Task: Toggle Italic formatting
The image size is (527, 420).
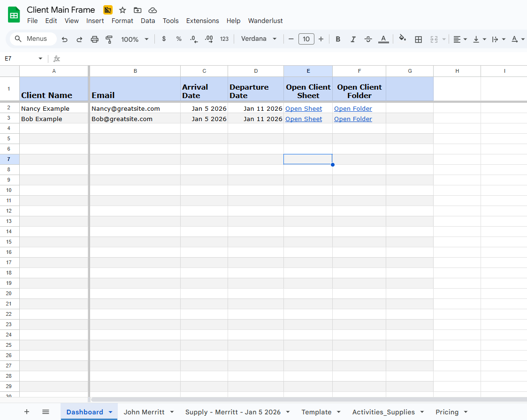Action: [353, 39]
